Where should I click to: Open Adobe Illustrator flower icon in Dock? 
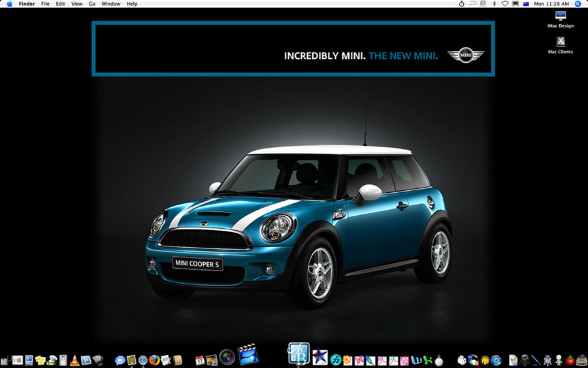tap(348, 360)
